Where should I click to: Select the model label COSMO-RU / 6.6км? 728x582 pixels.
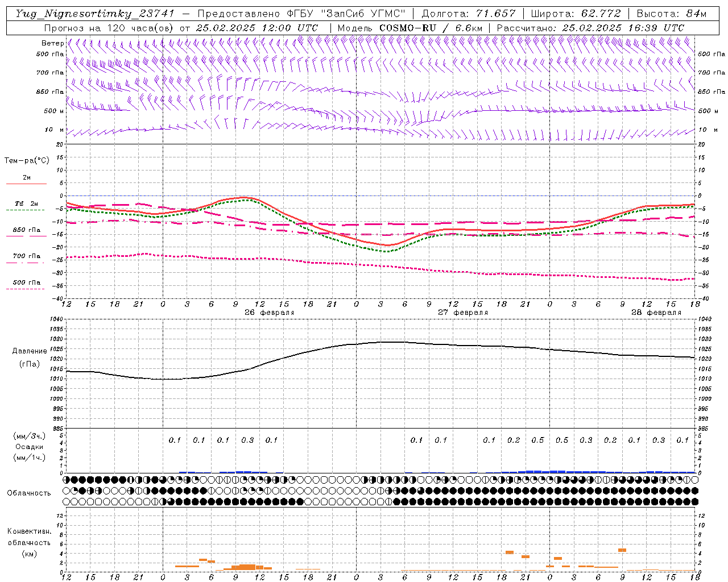(431, 28)
